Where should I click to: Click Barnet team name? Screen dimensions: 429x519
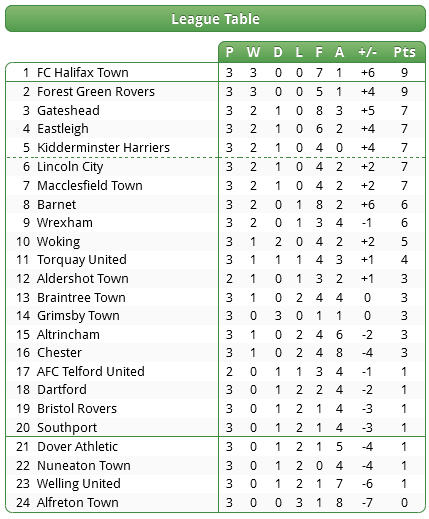click(56, 204)
